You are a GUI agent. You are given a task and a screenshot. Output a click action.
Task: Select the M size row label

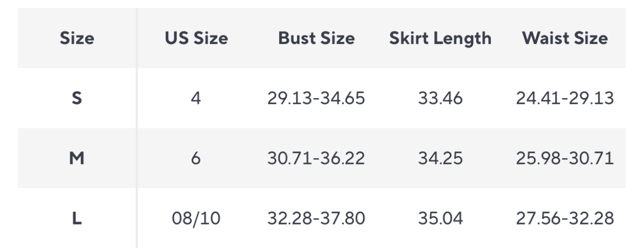click(77, 158)
